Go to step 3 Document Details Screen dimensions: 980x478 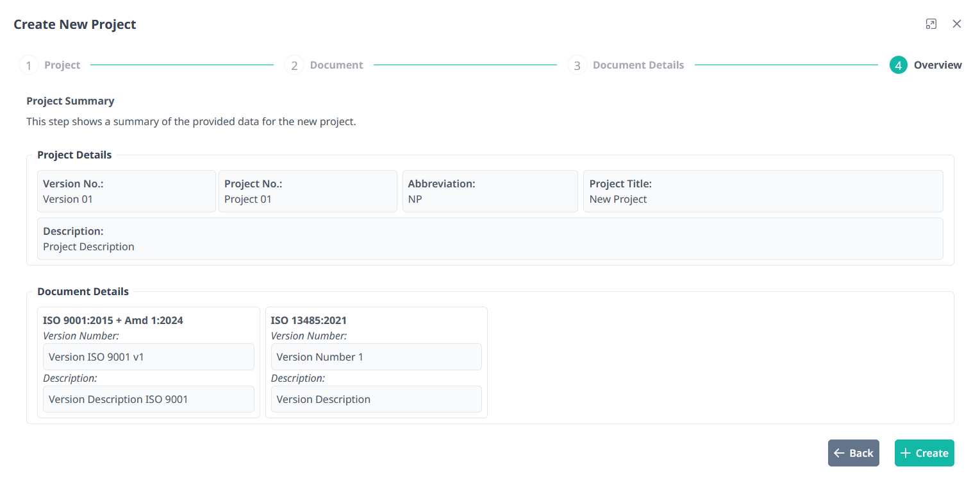pyautogui.click(x=638, y=65)
